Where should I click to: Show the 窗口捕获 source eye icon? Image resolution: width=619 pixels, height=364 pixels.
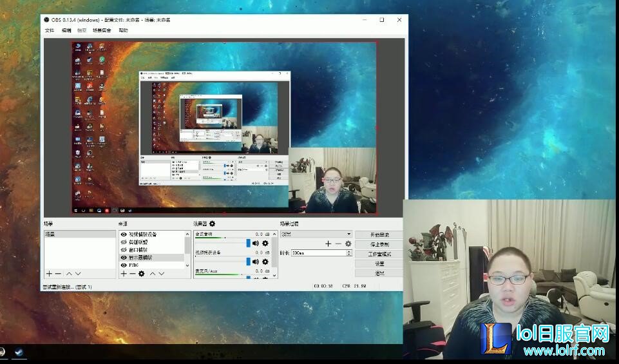[124, 249]
